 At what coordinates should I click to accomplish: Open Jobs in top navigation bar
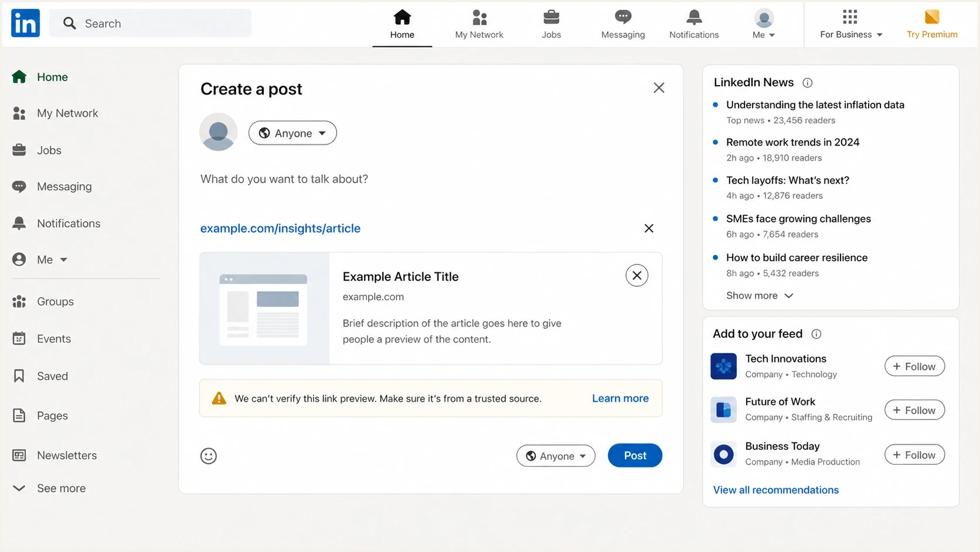point(551,24)
